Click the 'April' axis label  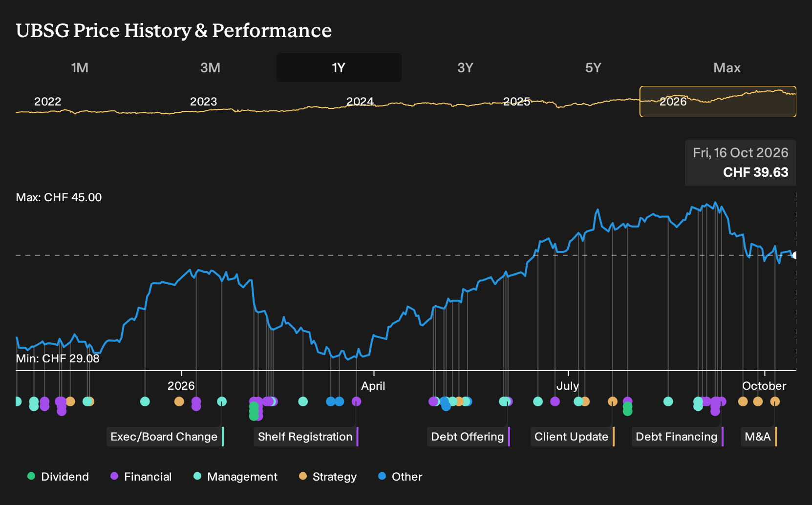pos(373,386)
